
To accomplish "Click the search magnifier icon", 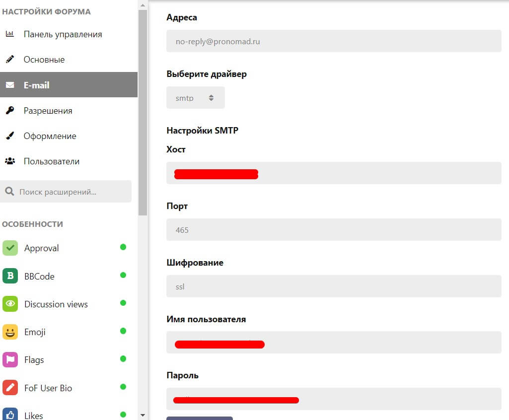I will (x=9, y=192).
